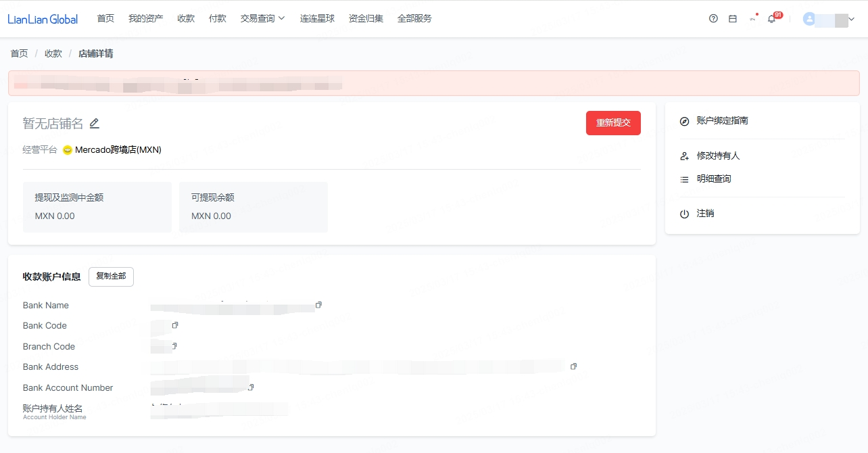The height and width of the screenshot is (453, 868).
Task: Click the pink alert banner
Action: point(433,82)
